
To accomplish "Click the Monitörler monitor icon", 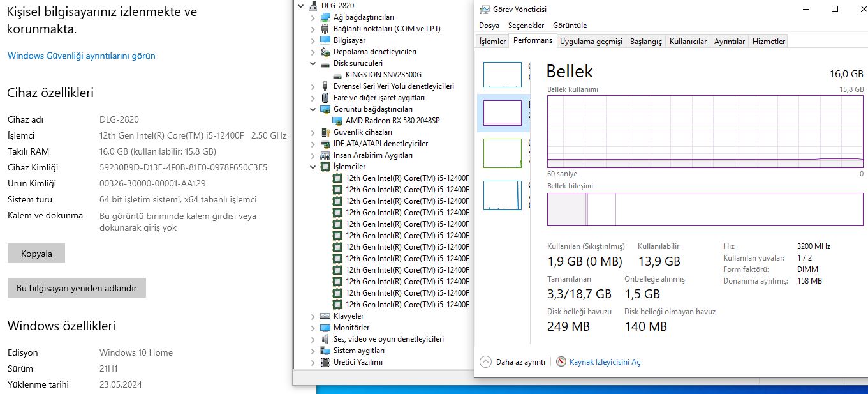I will 325,328.
